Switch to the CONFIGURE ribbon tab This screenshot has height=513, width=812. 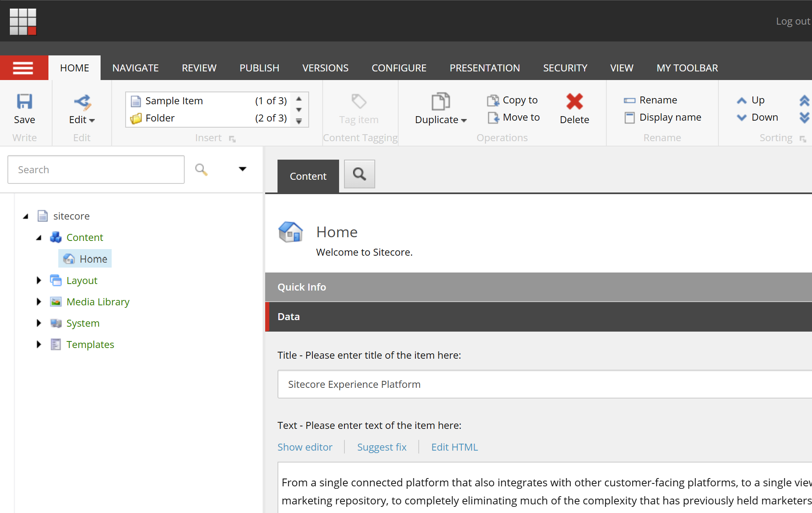[399, 68]
